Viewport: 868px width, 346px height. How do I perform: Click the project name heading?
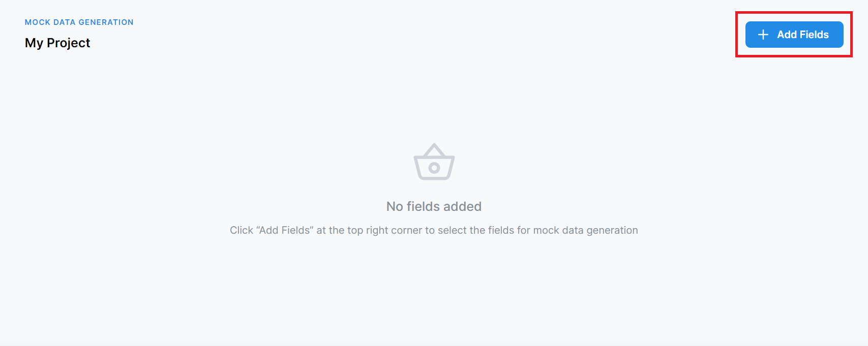[57, 43]
